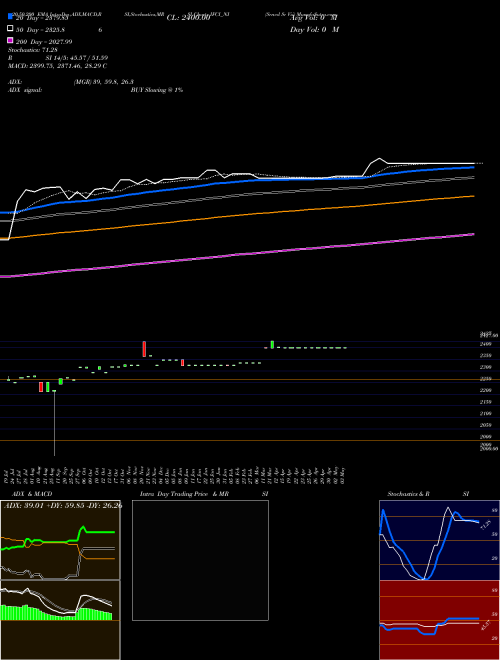Viewport: 500px width, 660px height.
Task: Select the CL: 2400.00 closing price text
Action: (188, 18)
